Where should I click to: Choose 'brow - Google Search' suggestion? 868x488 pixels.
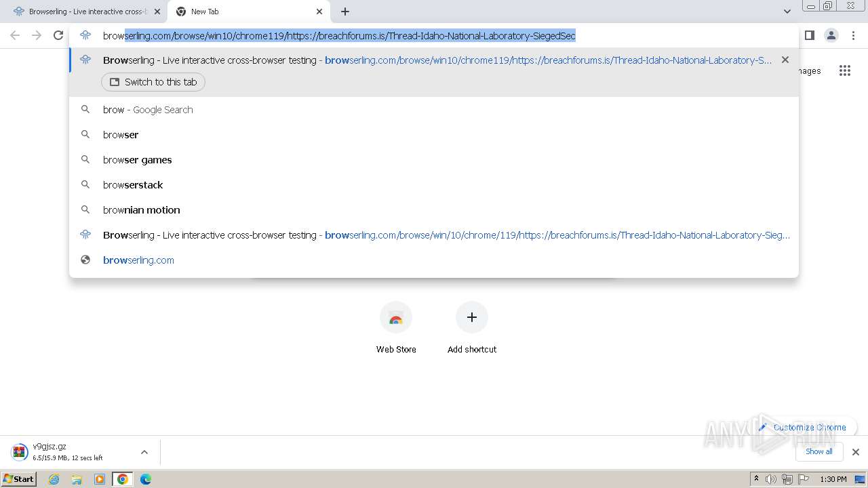pyautogui.click(x=434, y=110)
